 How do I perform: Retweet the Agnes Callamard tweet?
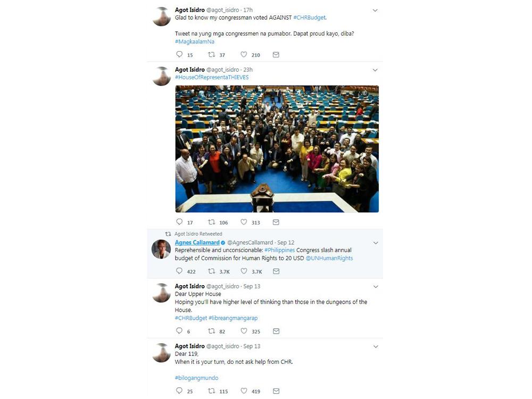point(211,271)
